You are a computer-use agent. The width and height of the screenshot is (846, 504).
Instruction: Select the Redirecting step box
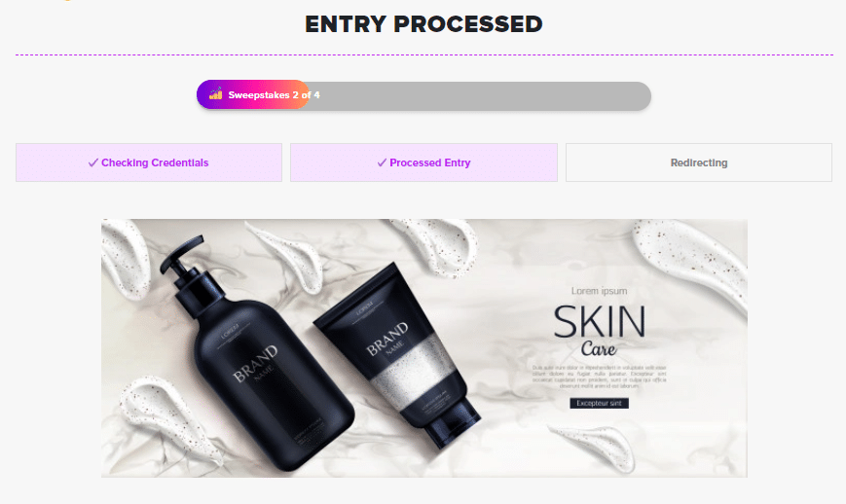(699, 162)
